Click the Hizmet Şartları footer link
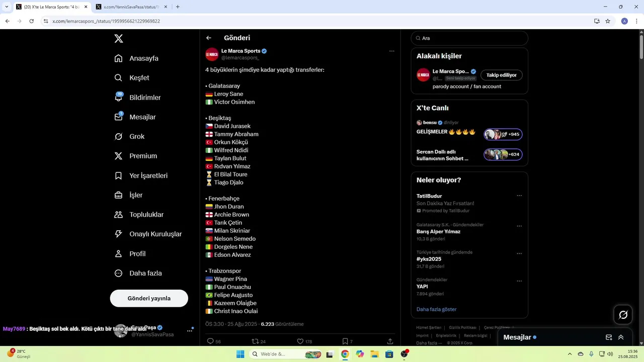 coord(429,328)
